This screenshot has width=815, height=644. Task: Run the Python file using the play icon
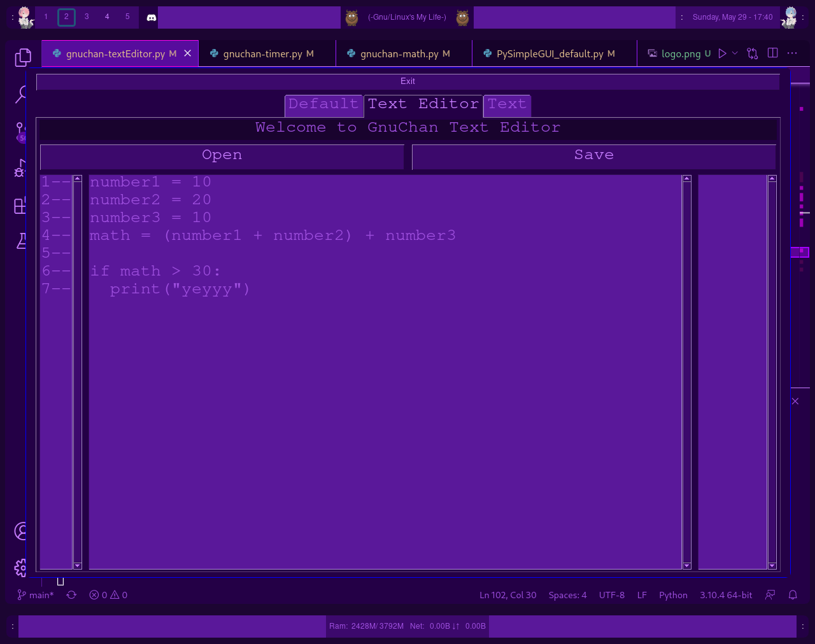click(x=723, y=53)
